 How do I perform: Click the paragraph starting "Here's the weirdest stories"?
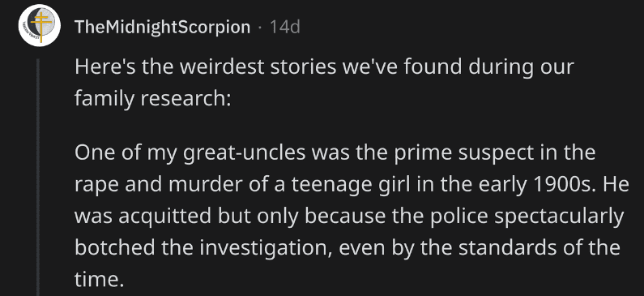click(324, 83)
